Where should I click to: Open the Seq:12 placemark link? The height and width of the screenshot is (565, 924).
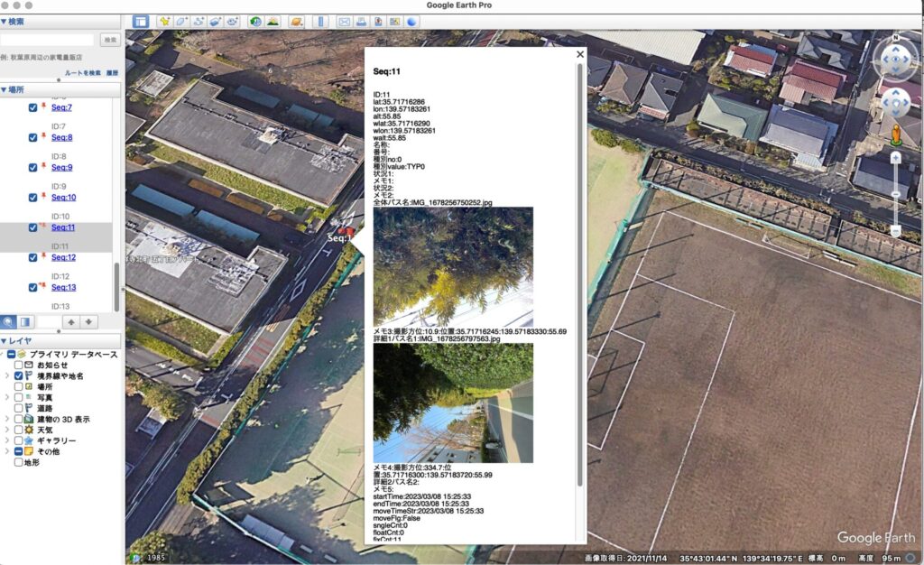pyautogui.click(x=64, y=257)
